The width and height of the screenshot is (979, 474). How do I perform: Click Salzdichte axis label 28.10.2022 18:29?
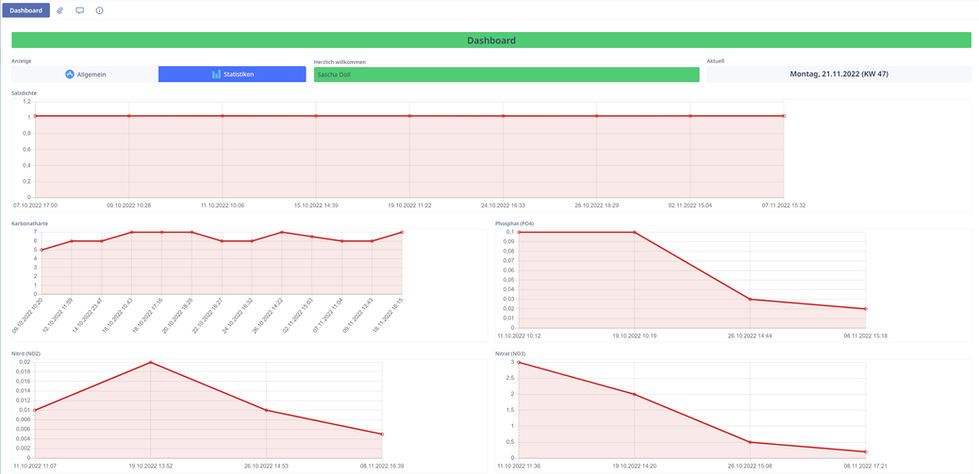click(x=597, y=205)
